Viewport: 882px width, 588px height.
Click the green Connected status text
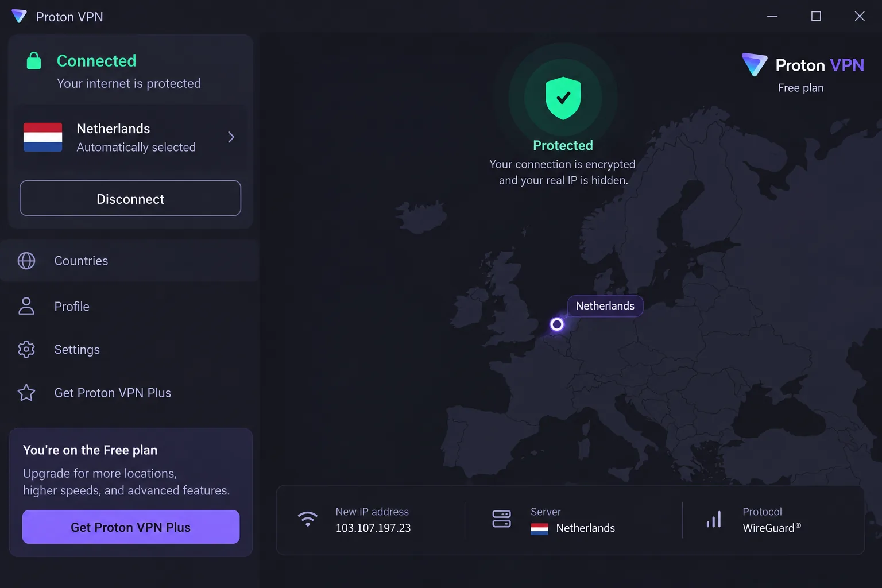pyautogui.click(x=96, y=61)
